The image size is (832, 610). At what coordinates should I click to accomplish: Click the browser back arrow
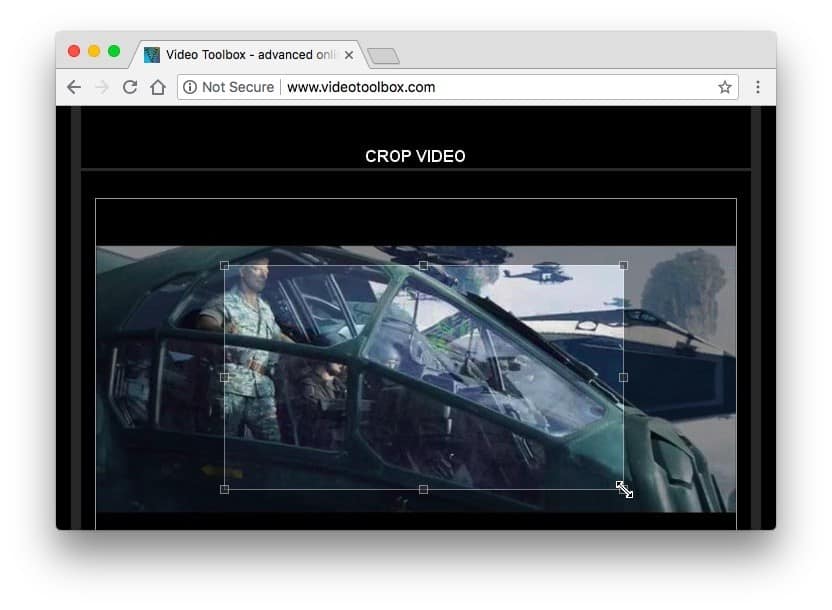coord(74,87)
